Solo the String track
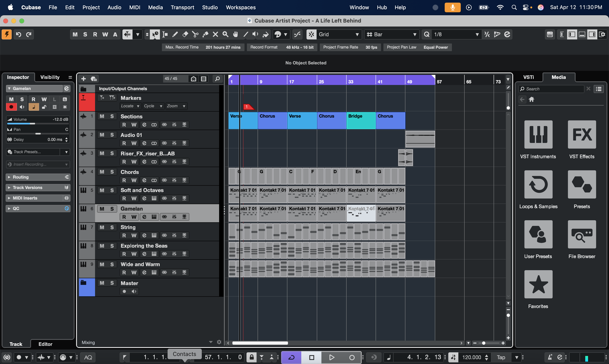Screen dimensions: 609x364 pyautogui.click(x=112, y=227)
